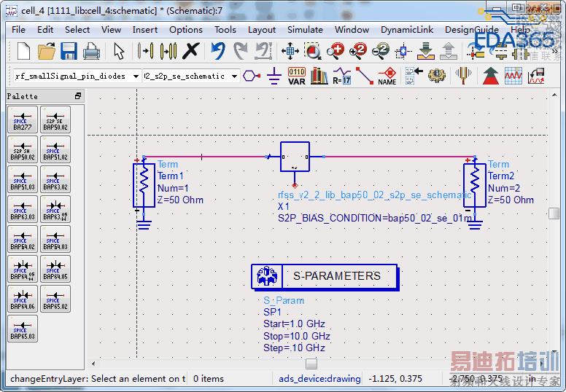566x392 pixels.
Task: Click the ads_device:drawing layer status entry
Action: 319,379
